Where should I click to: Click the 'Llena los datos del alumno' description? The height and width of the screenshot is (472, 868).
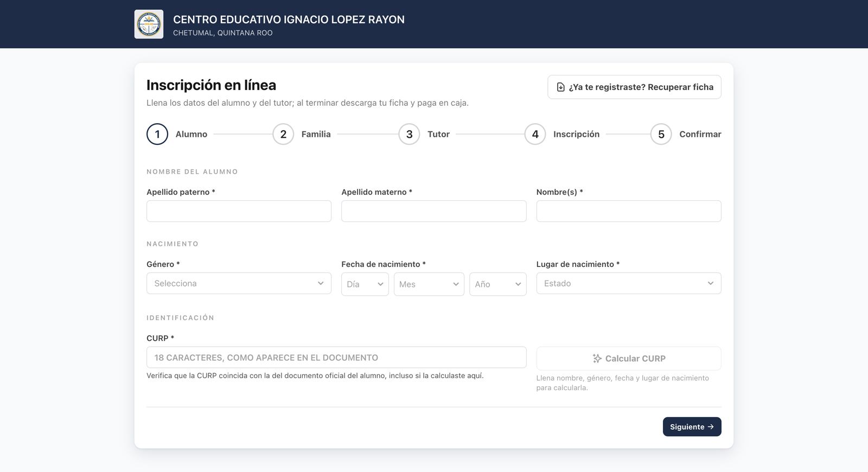[308, 103]
